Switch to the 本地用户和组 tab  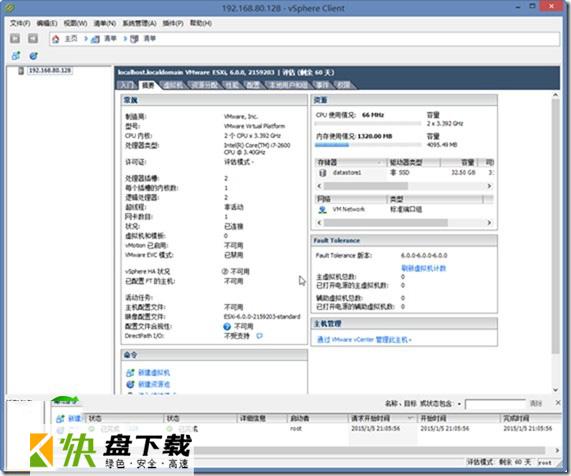point(288,85)
